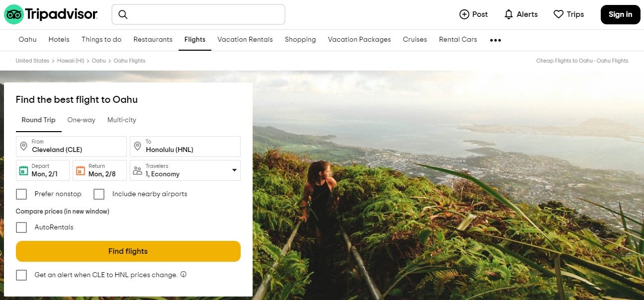Screen dimensions: 644x300
Task: Check Include nearby airports
Action: tap(99, 194)
